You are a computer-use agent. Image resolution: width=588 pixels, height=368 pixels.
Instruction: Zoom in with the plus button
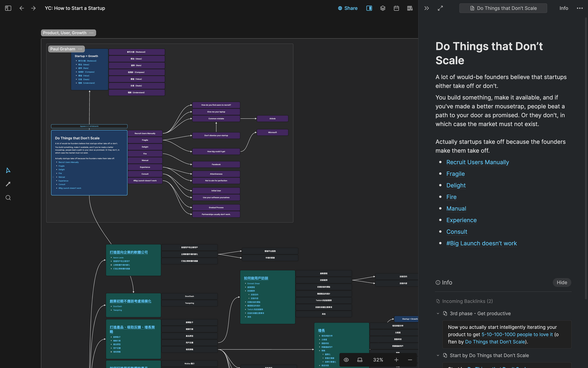(x=396, y=360)
